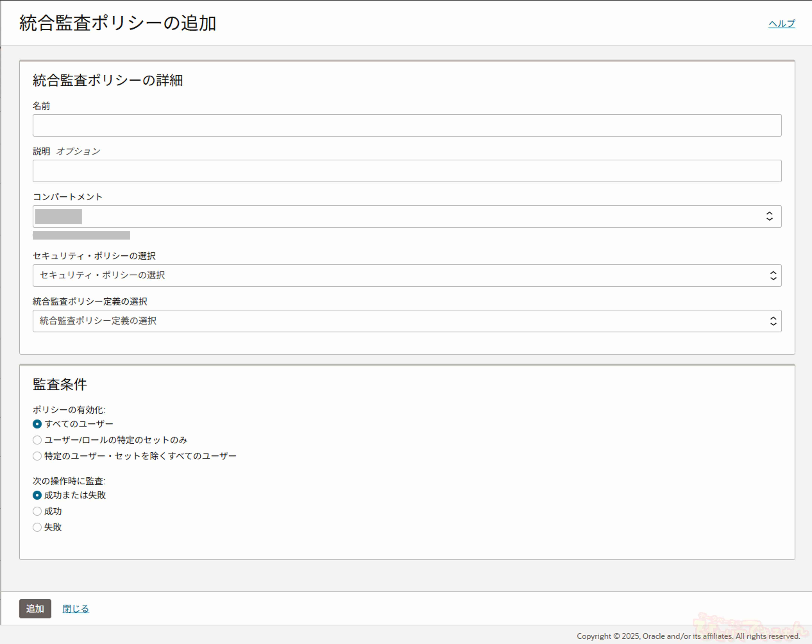Select 成功または失敗 audit radio button
Viewport: 812px width, 644px height.
point(37,495)
